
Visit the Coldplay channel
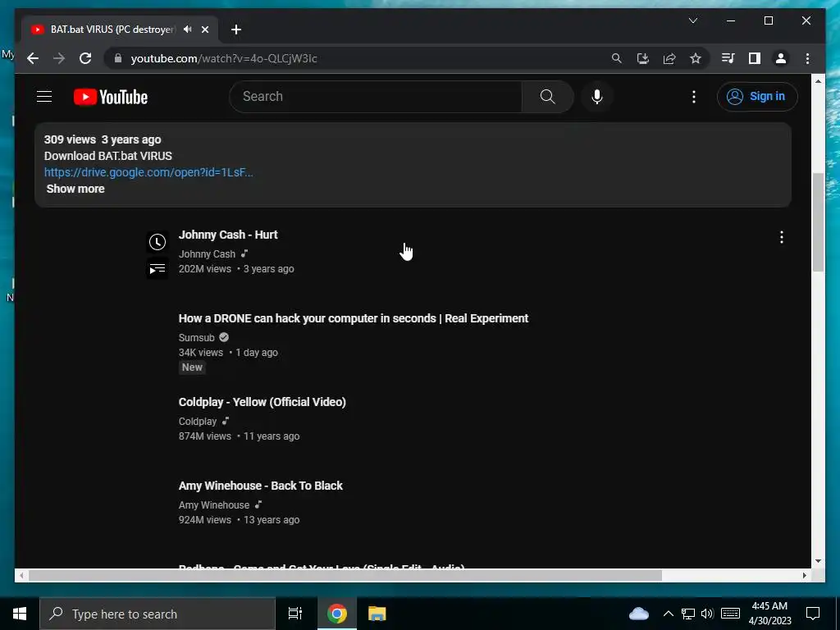pos(198,422)
